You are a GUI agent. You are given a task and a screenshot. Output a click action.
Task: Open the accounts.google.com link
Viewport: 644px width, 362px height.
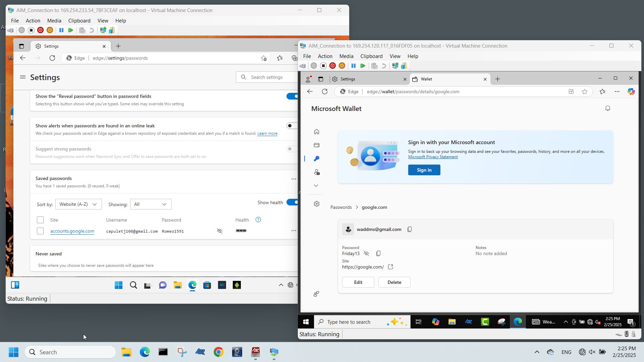coord(72,231)
